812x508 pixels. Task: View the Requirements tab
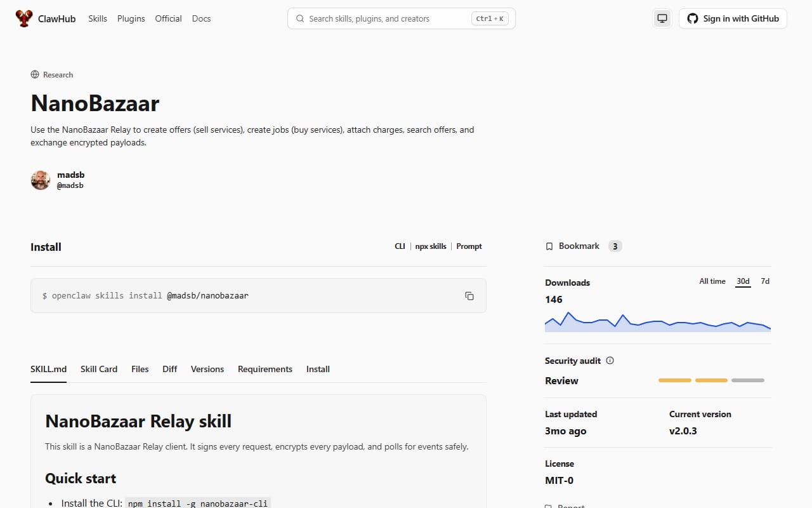click(265, 369)
